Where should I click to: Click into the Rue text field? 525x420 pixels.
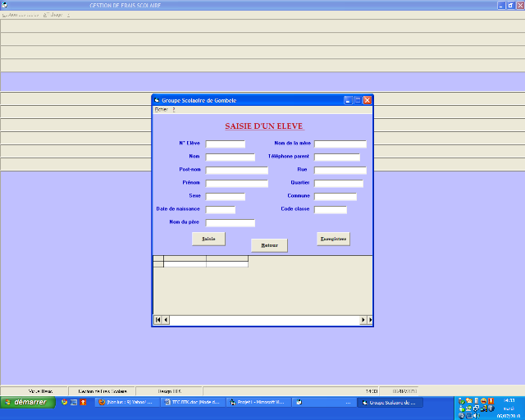(x=340, y=170)
